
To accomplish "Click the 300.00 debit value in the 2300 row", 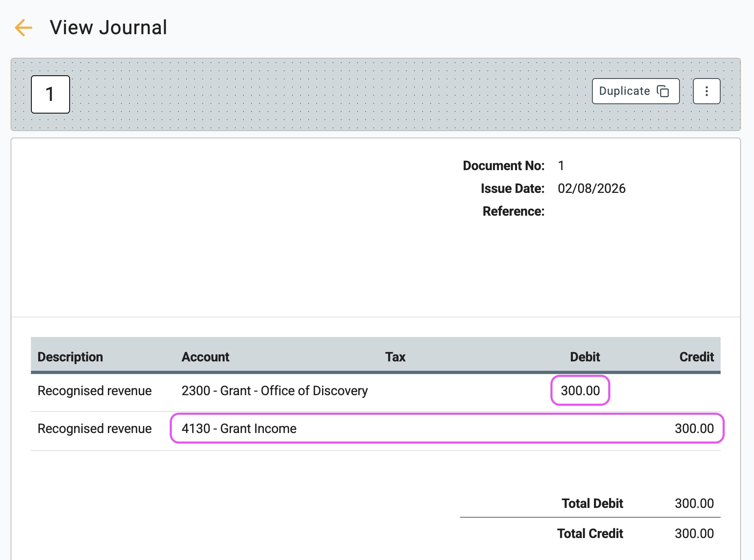I will (580, 391).
